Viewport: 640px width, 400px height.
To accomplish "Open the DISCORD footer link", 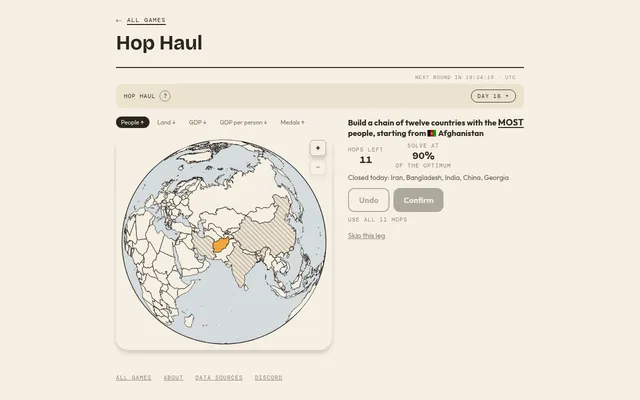I will pos(269,378).
